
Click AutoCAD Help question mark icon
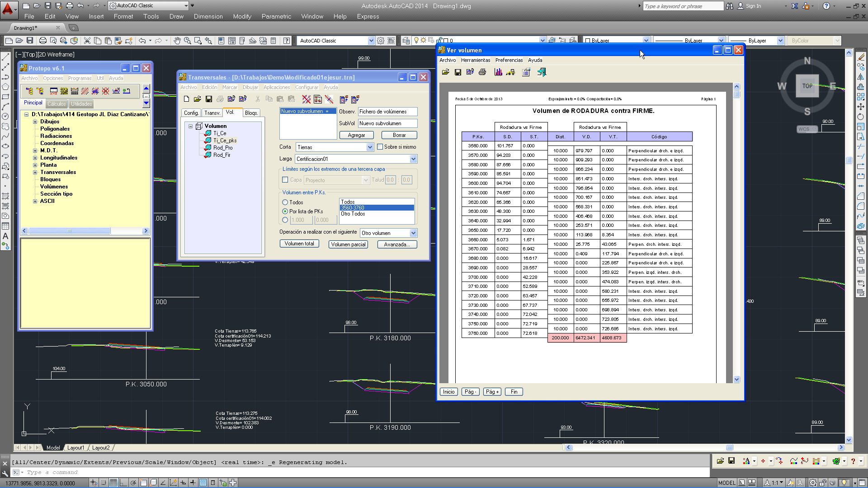(287, 41)
